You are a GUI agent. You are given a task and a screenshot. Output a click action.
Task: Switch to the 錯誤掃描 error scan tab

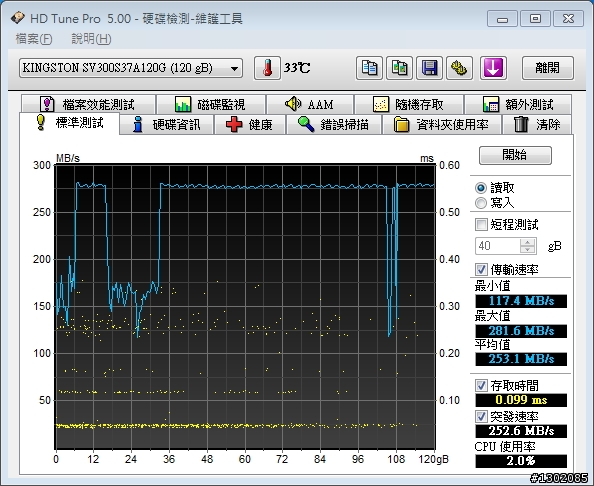click(x=334, y=124)
